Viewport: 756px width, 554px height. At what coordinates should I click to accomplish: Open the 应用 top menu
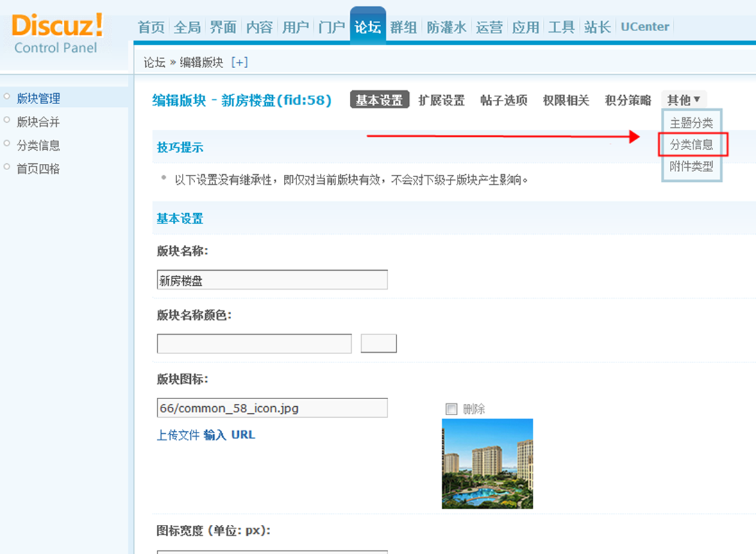tap(526, 28)
